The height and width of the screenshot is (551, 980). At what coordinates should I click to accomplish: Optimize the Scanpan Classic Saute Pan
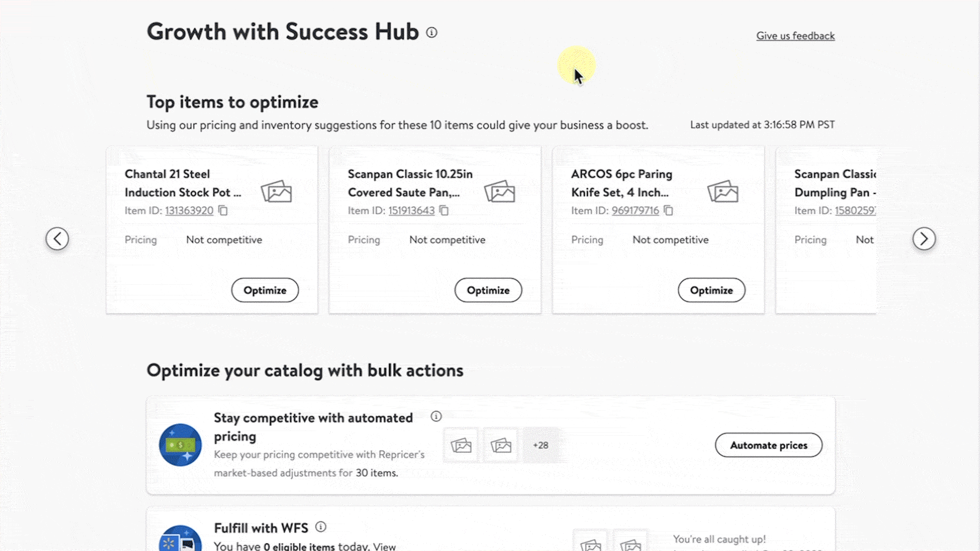tap(488, 290)
